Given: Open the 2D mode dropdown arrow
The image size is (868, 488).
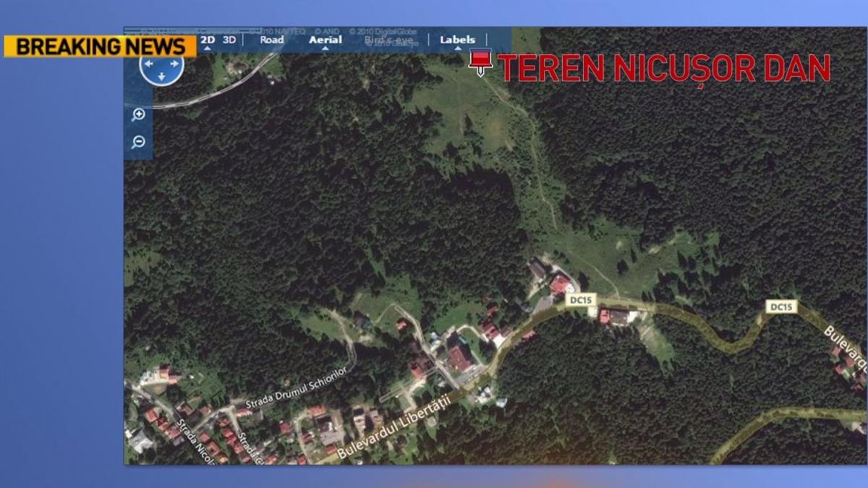Looking at the screenshot, I should (208, 47).
